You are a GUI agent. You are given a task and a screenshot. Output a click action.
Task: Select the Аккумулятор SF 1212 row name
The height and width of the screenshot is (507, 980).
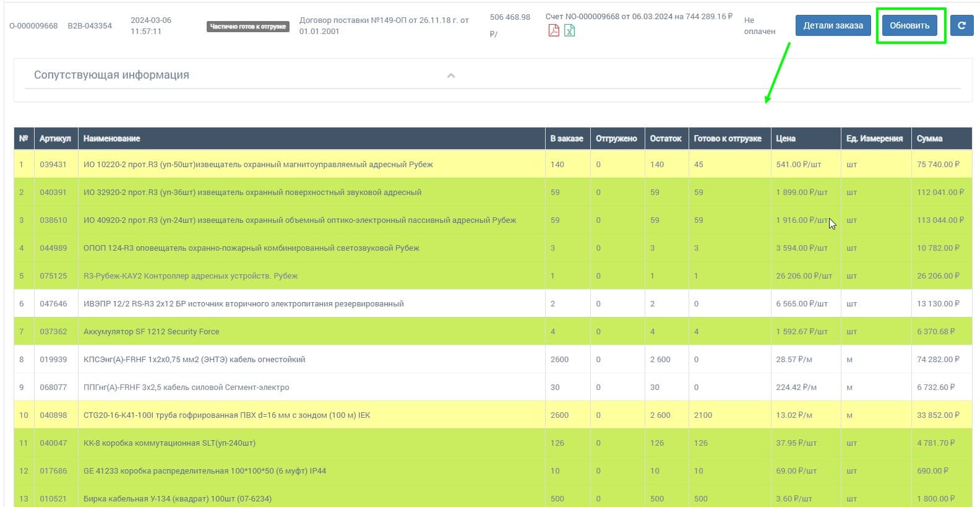pos(152,332)
